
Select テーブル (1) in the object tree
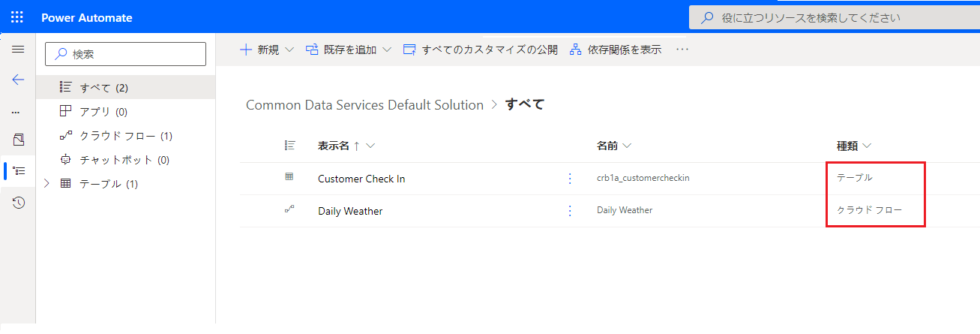(x=125, y=184)
